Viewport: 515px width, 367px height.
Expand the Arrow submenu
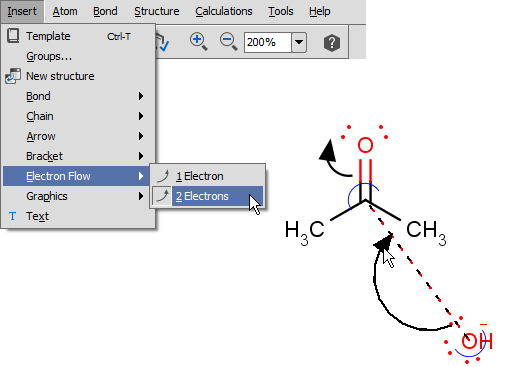click(79, 136)
